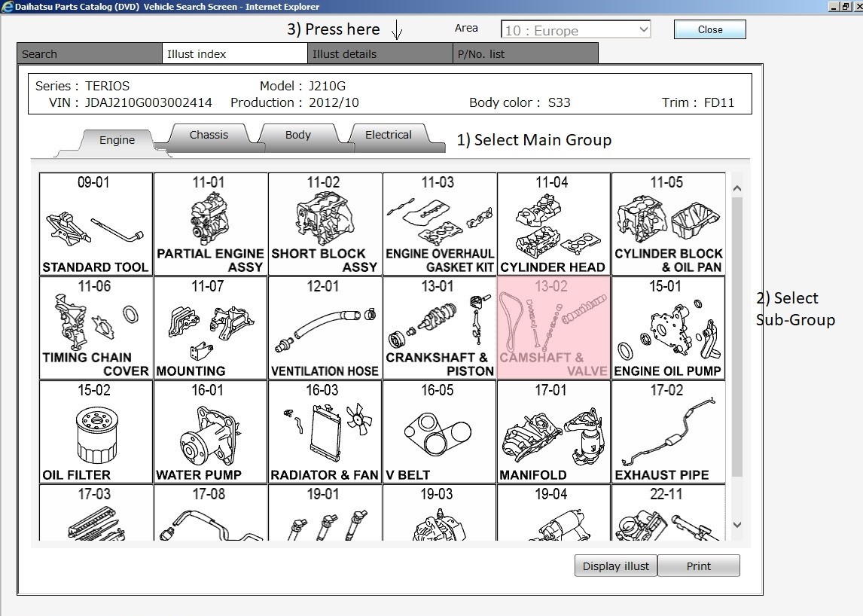Select the 09-01 Standard Tool sub-group
This screenshot has height=616, width=863.
pos(96,224)
